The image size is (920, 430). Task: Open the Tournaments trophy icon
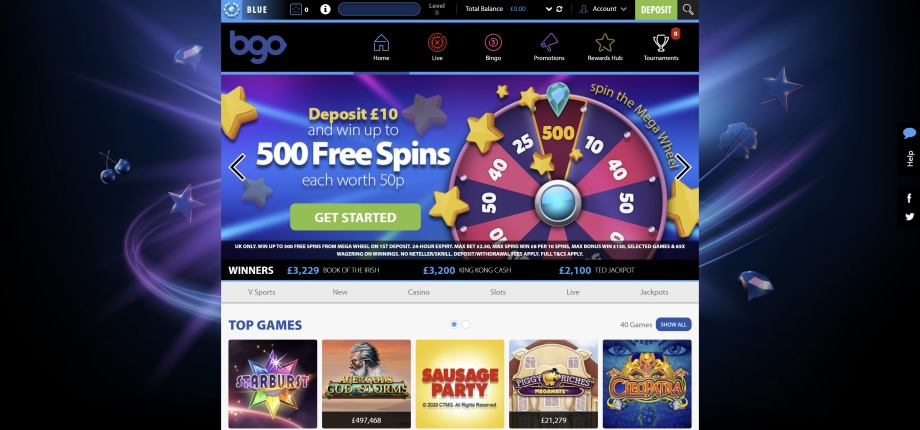(x=661, y=43)
